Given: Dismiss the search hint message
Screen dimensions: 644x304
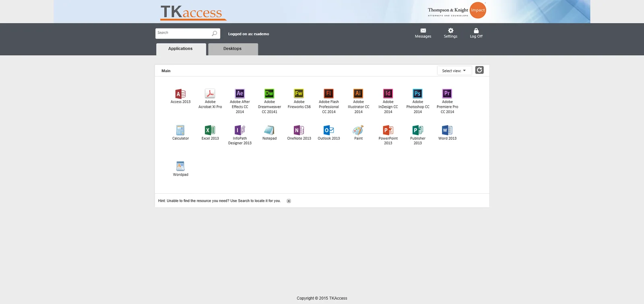Looking at the screenshot, I should pos(289,201).
